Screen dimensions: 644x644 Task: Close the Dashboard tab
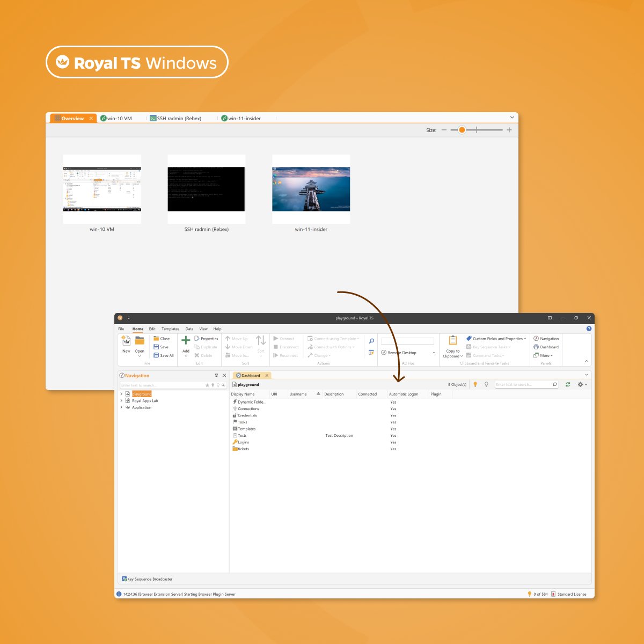(267, 376)
